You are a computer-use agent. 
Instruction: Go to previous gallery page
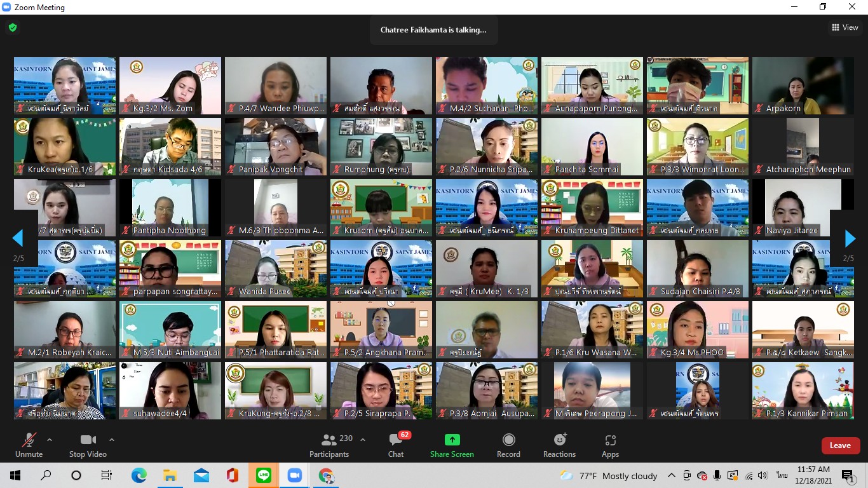[x=18, y=238]
